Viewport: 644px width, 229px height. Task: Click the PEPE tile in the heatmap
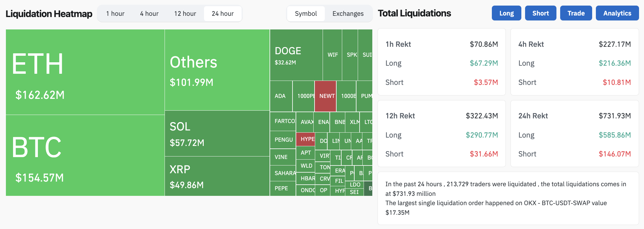282,188
